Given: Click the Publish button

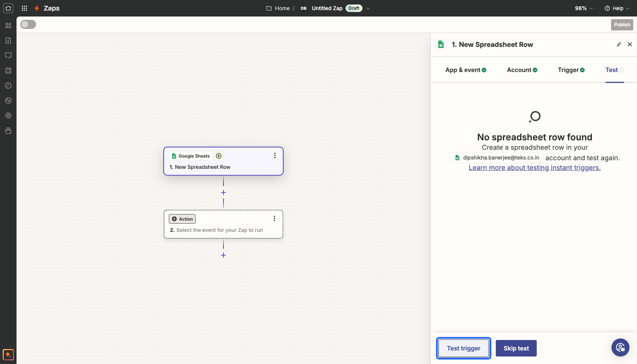Looking at the screenshot, I should click(x=622, y=25).
